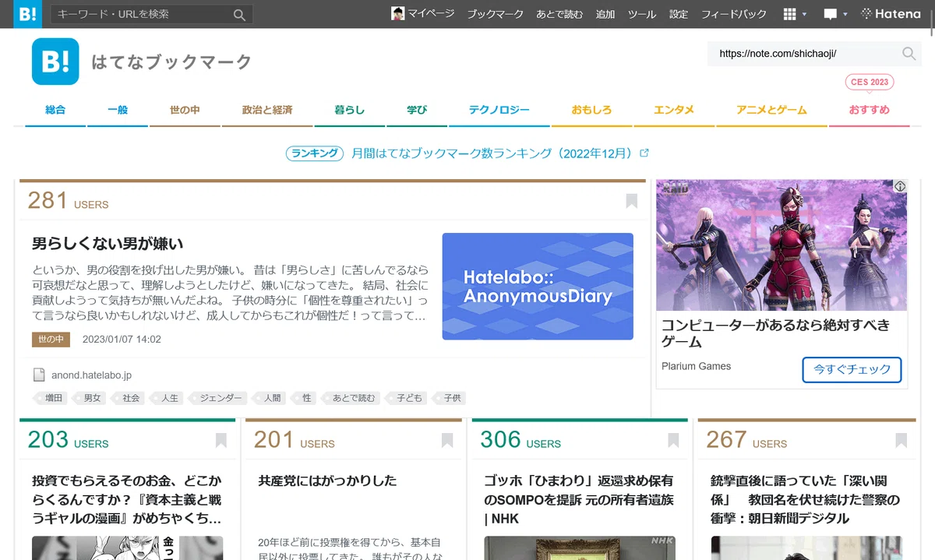935x560 pixels.
Task: Open ツール in header menu
Action: 642,14
